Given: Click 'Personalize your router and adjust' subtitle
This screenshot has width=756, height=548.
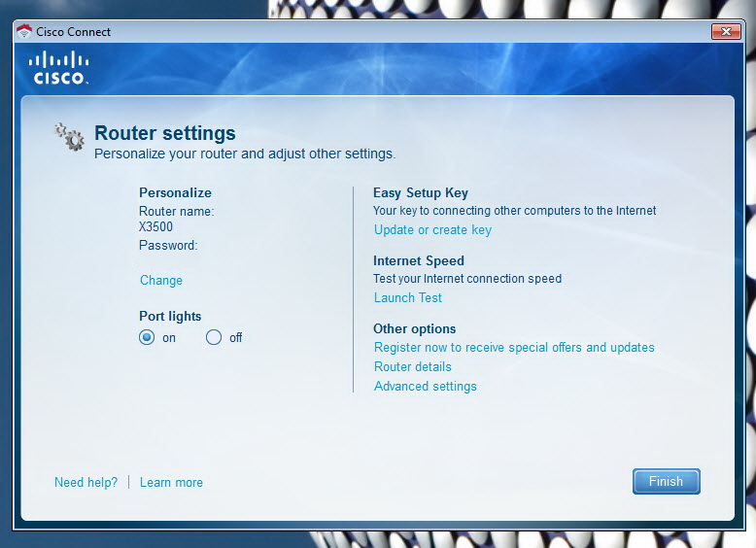Looking at the screenshot, I should (x=245, y=154).
